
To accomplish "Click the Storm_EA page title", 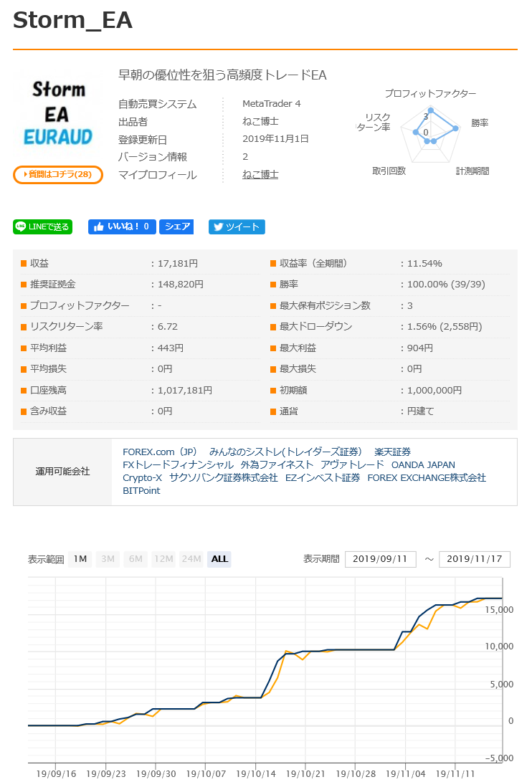I will 73,21.
